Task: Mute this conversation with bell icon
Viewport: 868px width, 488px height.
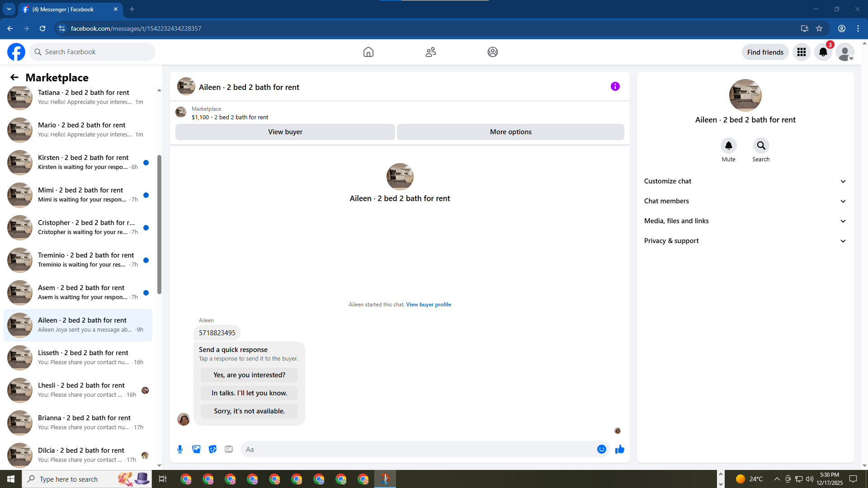Action: tap(728, 146)
